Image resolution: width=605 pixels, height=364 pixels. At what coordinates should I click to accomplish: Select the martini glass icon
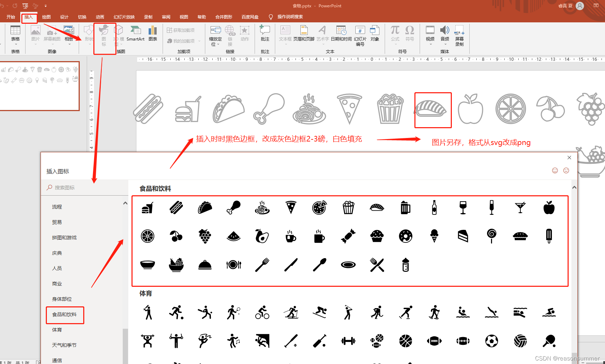click(520, 208)
